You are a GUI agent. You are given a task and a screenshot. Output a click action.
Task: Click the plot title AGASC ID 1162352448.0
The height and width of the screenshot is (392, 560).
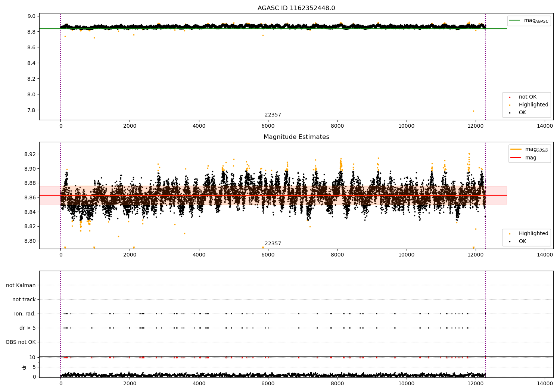(x=296, y=8)
